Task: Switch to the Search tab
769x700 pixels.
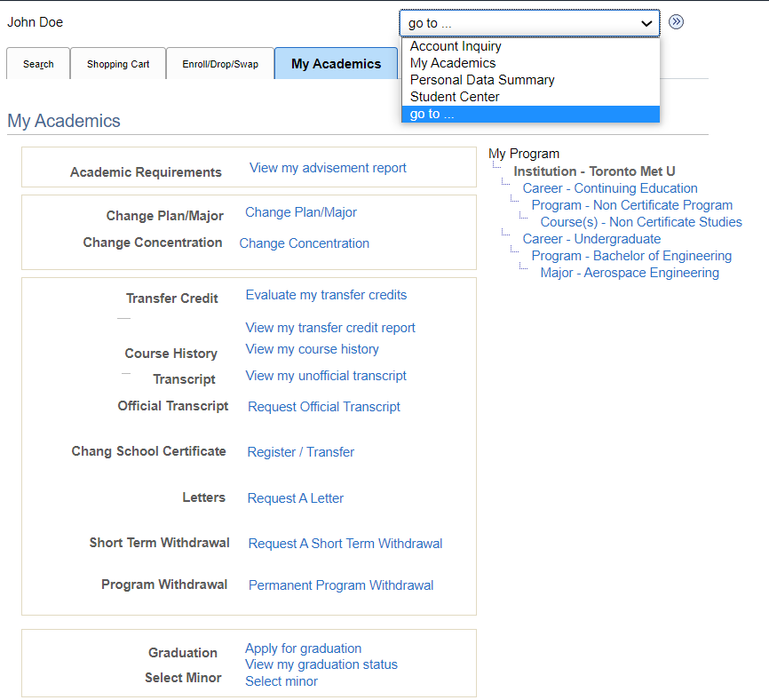Action: click(x=38, y=64)
